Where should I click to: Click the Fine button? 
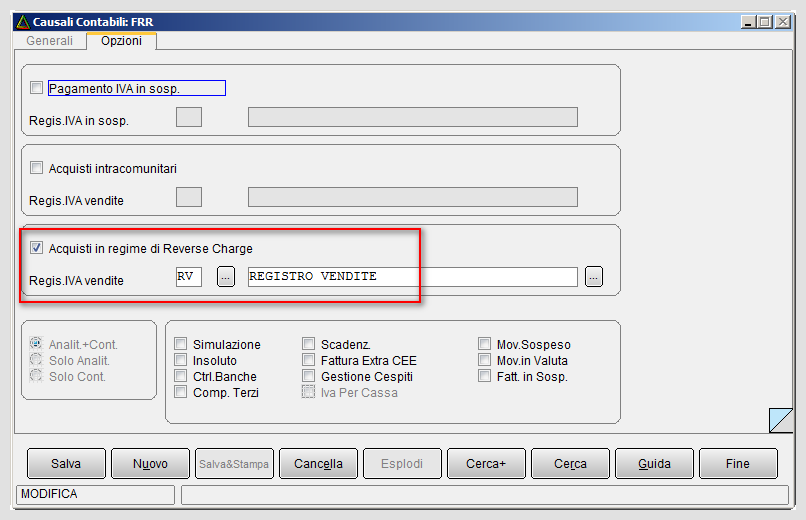pyautogui.click(x=738, y=463)
